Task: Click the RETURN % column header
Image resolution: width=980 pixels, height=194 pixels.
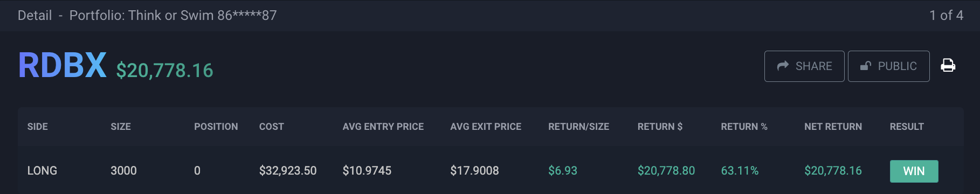Action: pyautogui.click(x=744, y=127)
